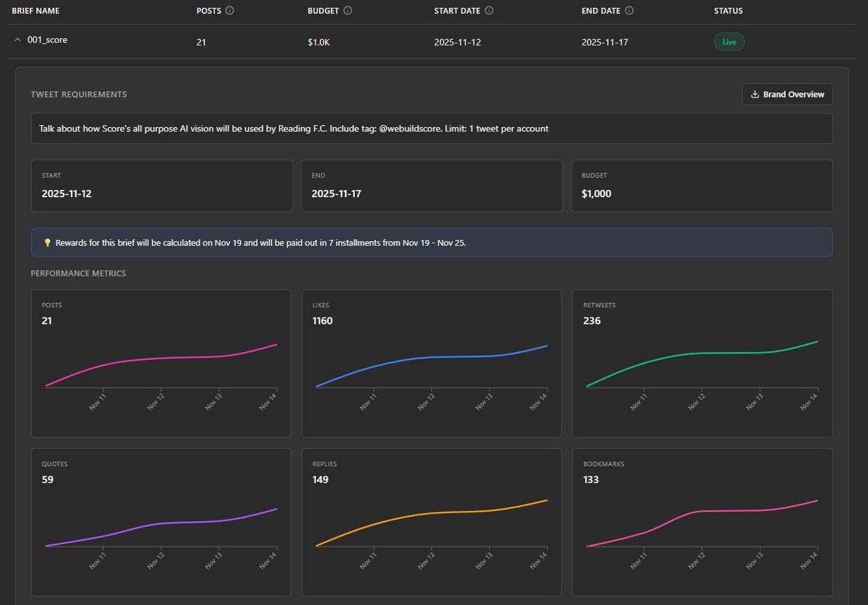Click the Brand Overview button
The image size is (868, 605).
[x=787, y=94]
